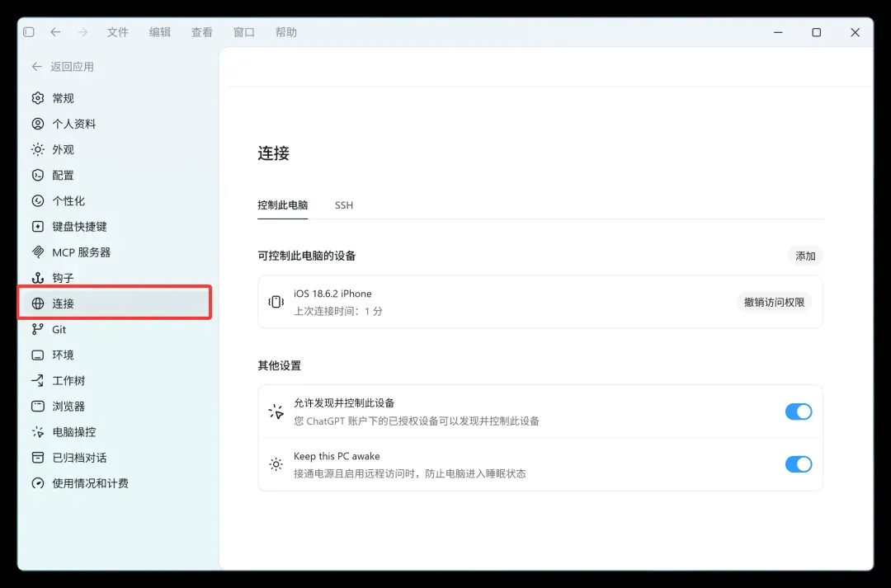Screen dimensions: 891x588
Task: Select the 电脑操控 cursor icon
Action: [x=37, y=432]
